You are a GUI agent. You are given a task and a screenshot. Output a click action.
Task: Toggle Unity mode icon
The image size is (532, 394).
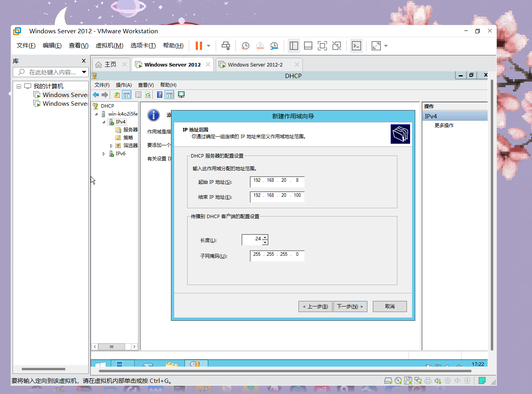point(336,46)
